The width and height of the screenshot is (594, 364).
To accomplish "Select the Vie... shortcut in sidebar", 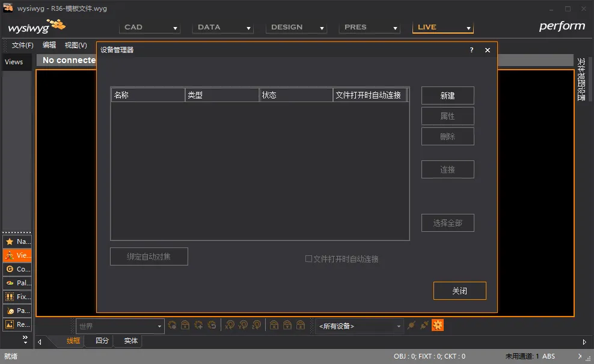I will click(17, 255).
